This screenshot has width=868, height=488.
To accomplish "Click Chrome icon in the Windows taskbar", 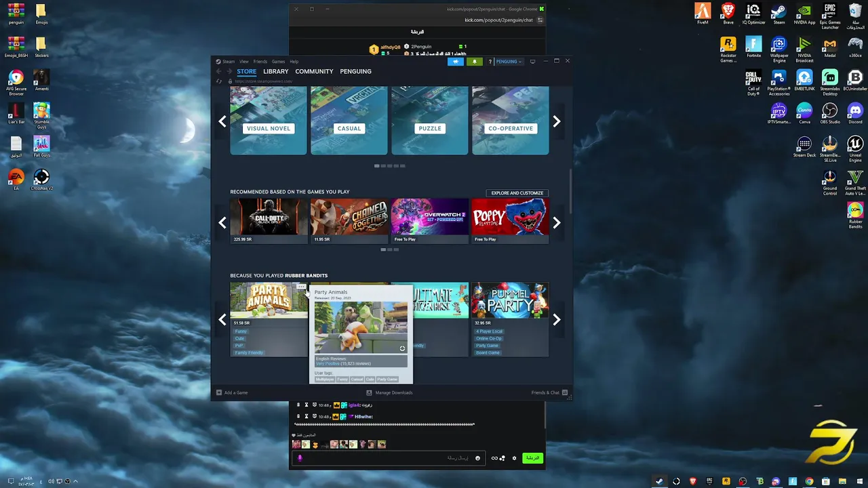I will click(x=809, y=481).
